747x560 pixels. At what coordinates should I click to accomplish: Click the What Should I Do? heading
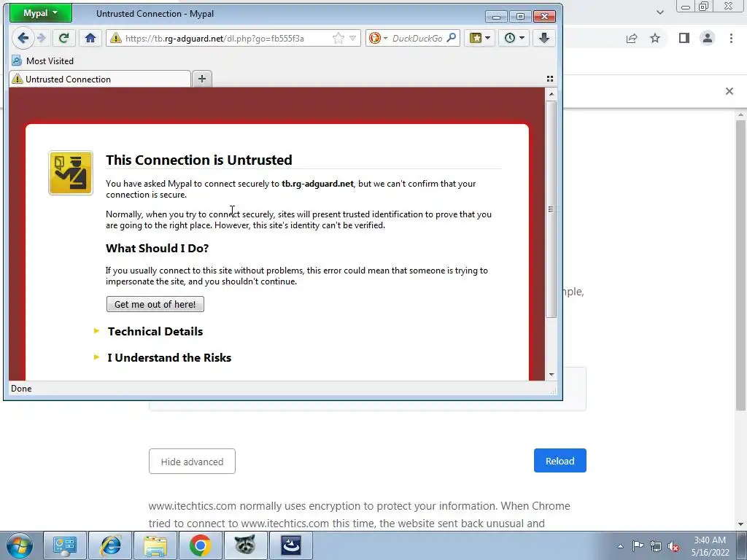[x=158, y=248]
